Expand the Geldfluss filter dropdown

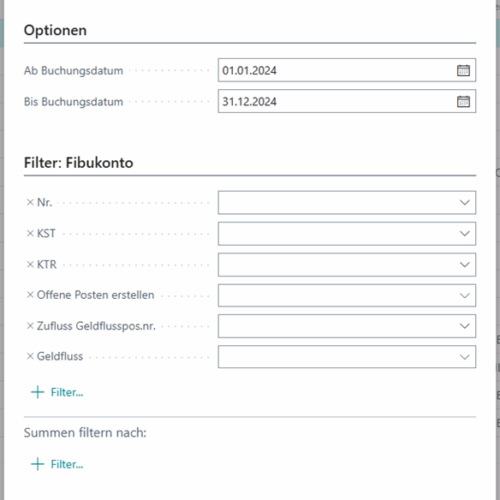pyautogui.click(x=464, y=357)
